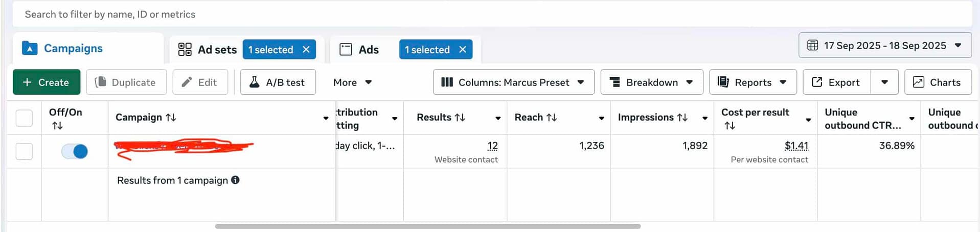Turn off the campaign toggle switch

click(75, 151)
